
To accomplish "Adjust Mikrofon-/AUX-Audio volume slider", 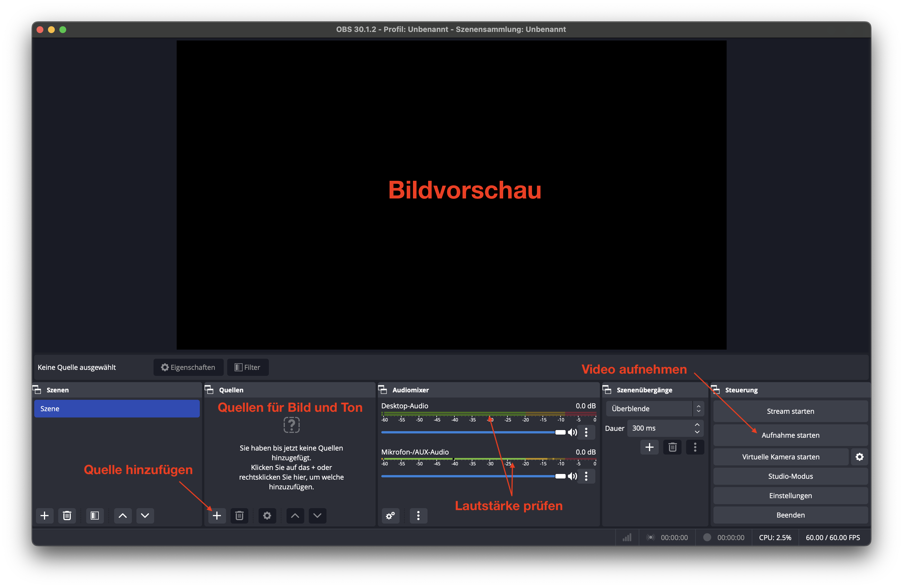I will coord(560,476).
